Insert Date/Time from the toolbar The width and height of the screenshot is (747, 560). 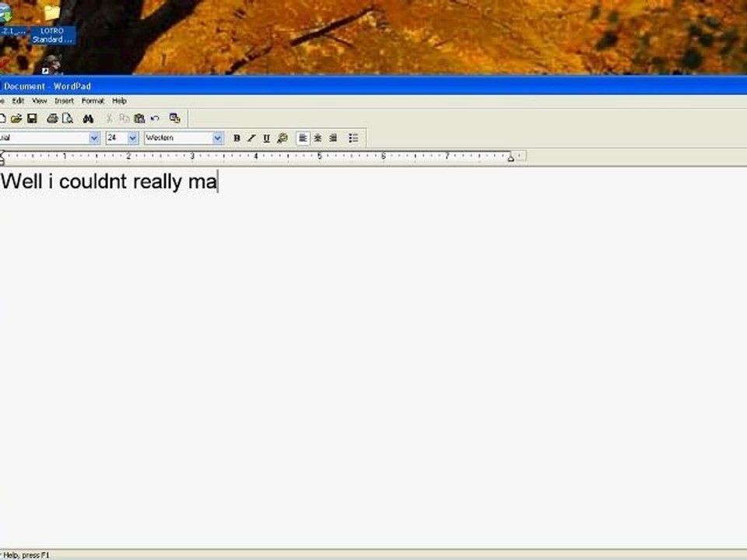175,118
